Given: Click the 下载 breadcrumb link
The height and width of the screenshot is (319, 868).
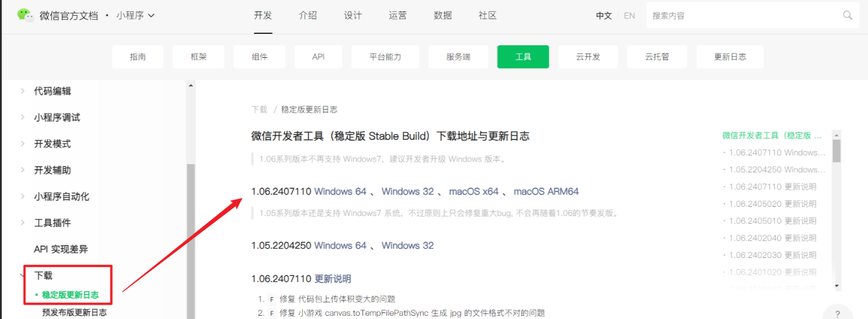Looking at the screenshot, I should [259, 110].
